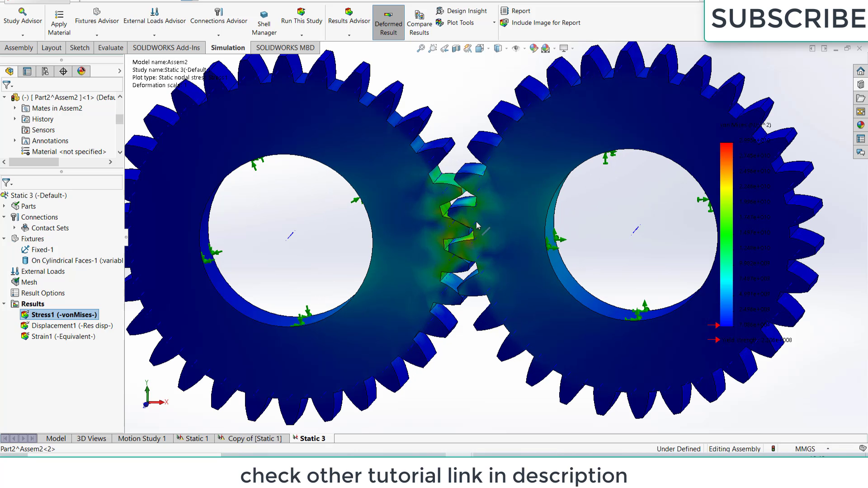This screenshot has width=868, height=488.
Task: Open Design Insight plot
Action: (462, 11)
